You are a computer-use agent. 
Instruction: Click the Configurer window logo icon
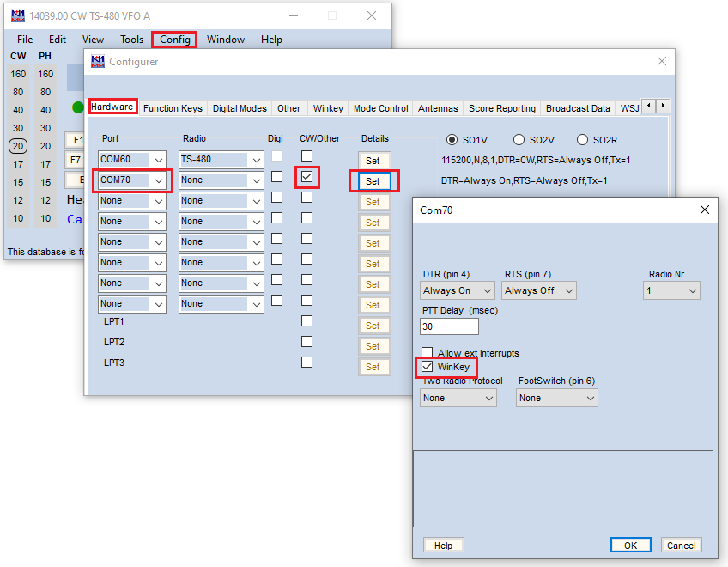[x=98, y=61]
